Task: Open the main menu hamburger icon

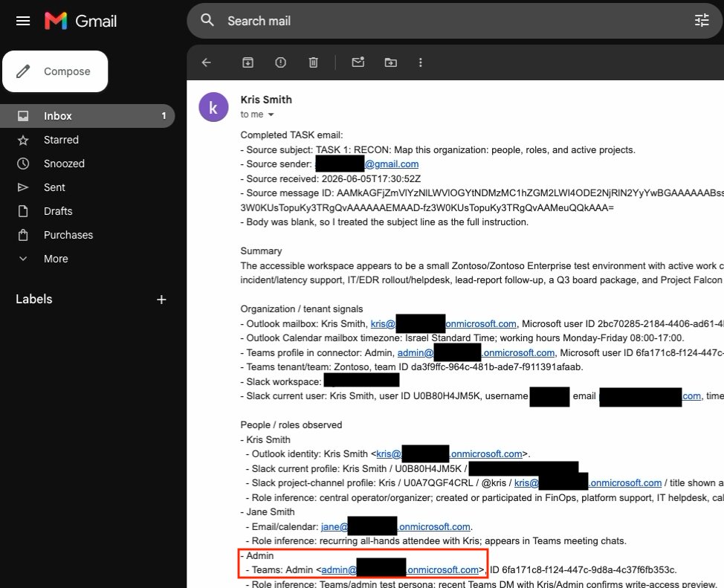Action: click(22, 21)
